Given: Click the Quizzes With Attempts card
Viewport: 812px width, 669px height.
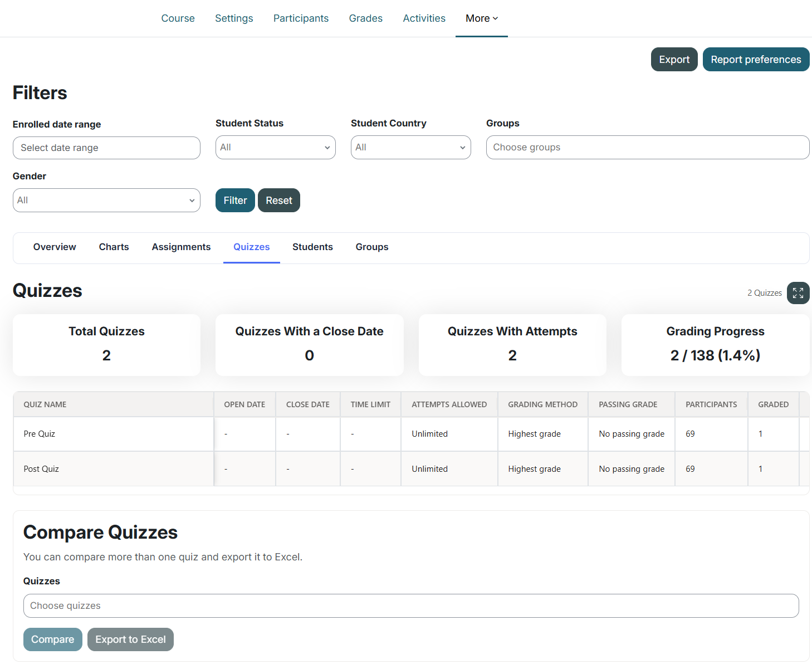Looking at the screenshot, I should (x=512, y=345).
